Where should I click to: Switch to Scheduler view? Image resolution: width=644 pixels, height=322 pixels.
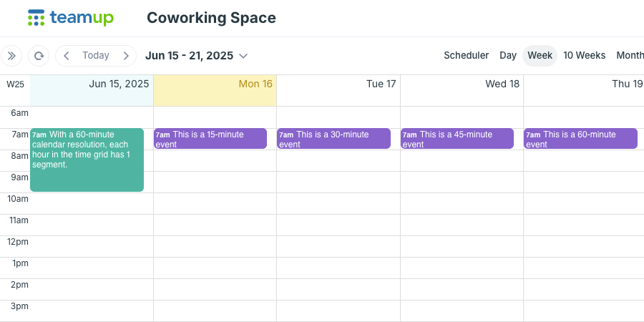[x=466, y=55]
